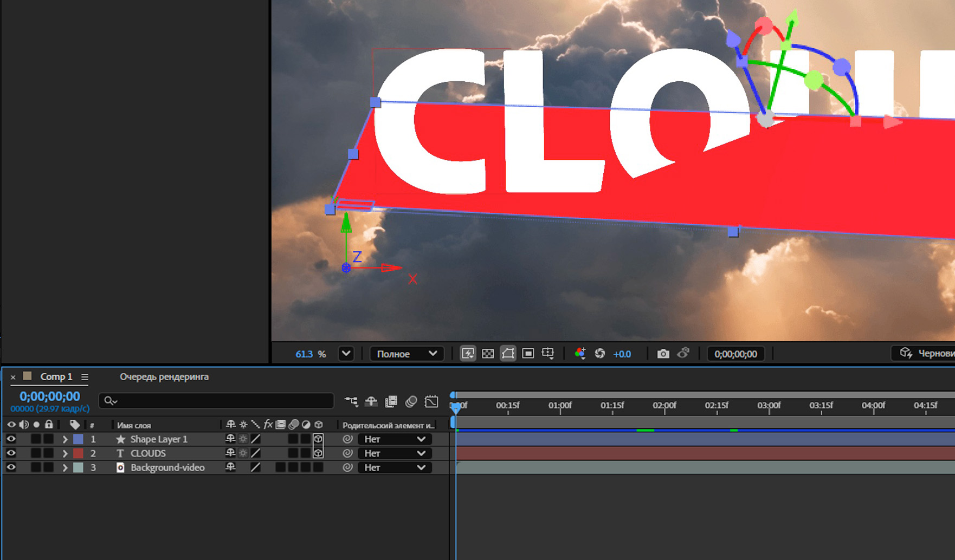Click text type icon of CLOUDS layer
955x560 pixels.
point(120,453)
